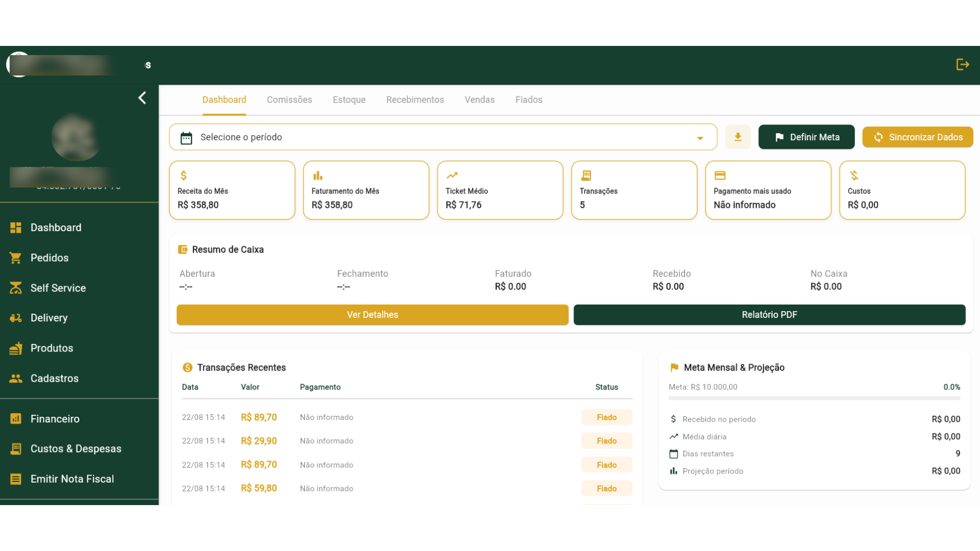980x551 pixels.
Task: Open Self Service section
Action: click(x=58, y=288)
